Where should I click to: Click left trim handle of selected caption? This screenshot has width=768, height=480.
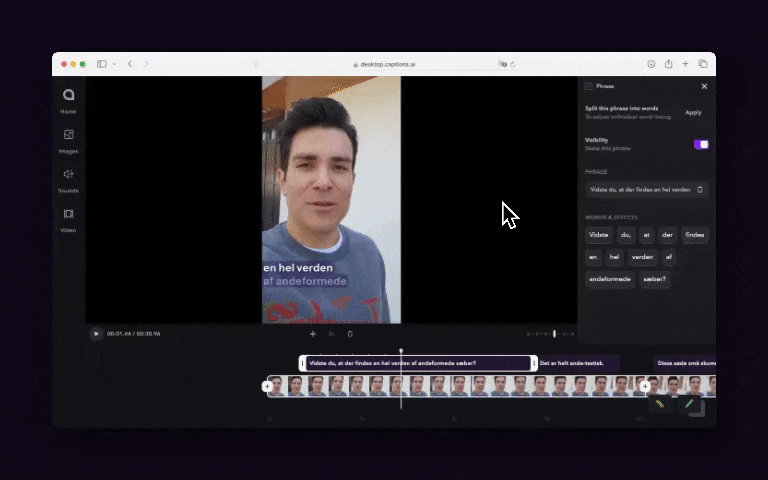coord(302,363)
